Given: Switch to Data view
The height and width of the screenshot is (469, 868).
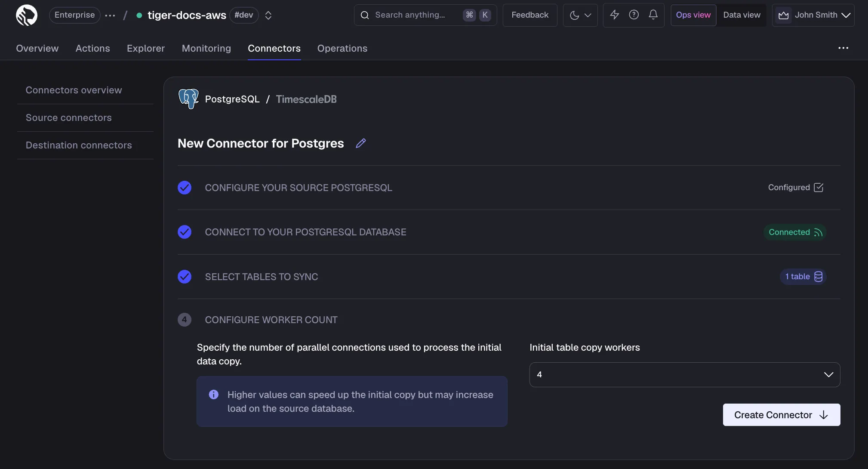Looking at the screenshot, I should [x=742, y=15].
